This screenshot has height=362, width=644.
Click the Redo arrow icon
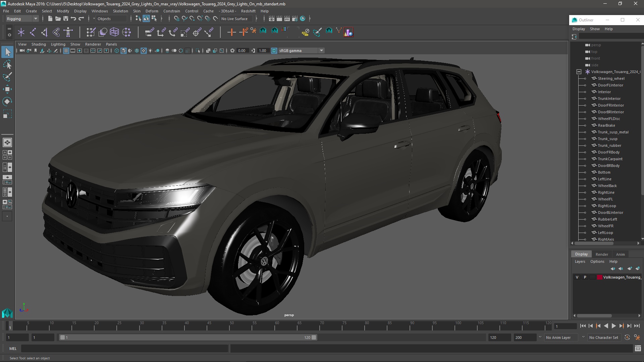pos(81,19)
